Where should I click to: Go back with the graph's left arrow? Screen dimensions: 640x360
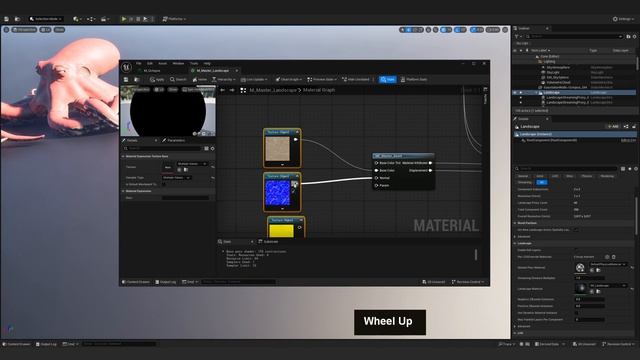[x=222, y=90]
